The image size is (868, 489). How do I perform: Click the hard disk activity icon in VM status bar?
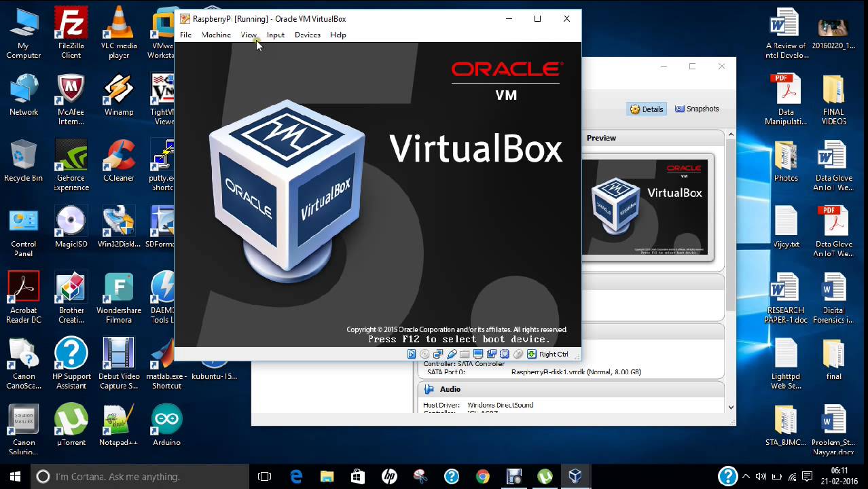412,354
